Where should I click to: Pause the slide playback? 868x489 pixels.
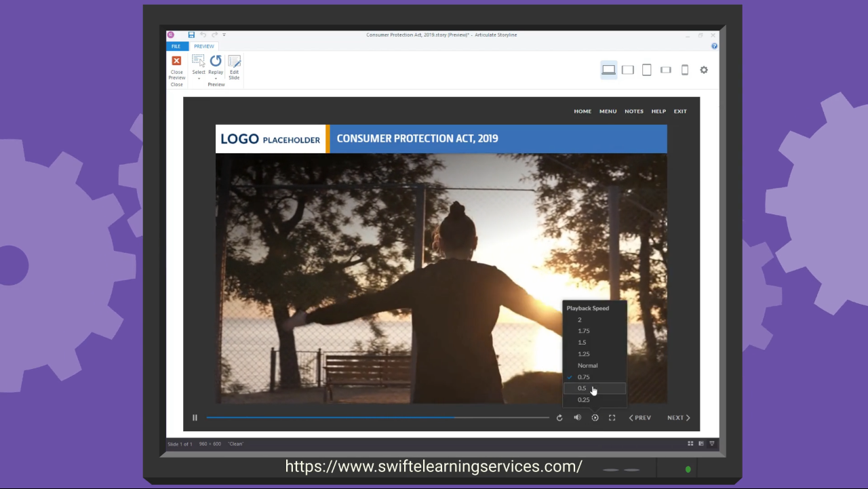(x=195, y=418)
